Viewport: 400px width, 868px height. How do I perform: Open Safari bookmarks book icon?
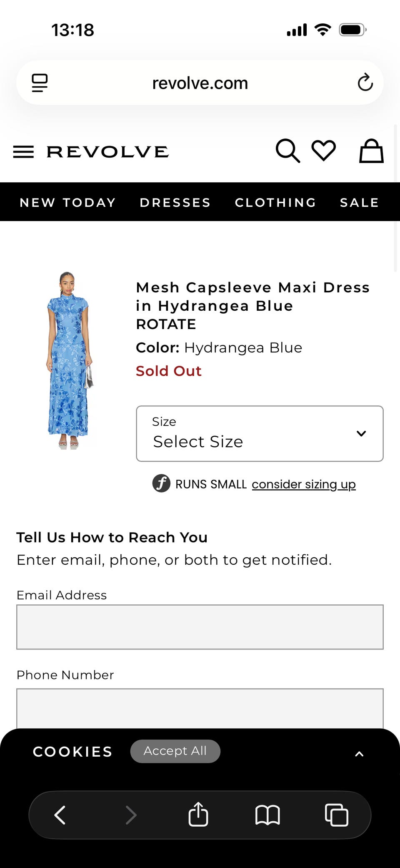267,815
